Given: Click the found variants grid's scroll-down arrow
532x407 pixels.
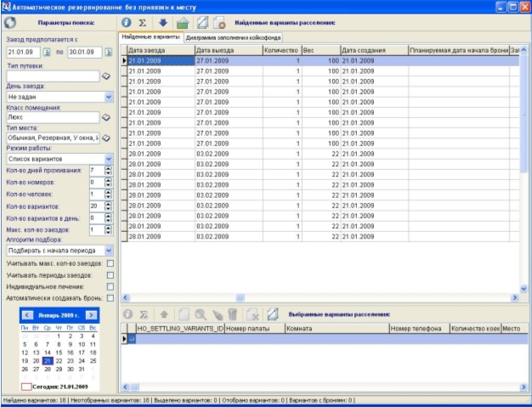Looking at the screenshot, I should [x=524, y=289].
